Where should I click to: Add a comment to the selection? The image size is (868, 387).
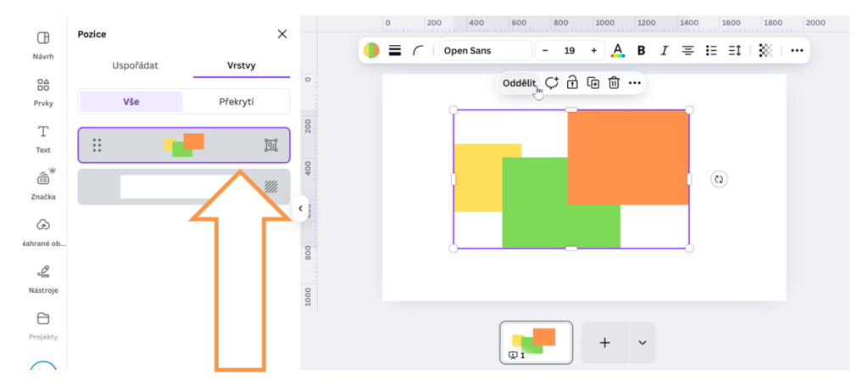click(x=552, y=83)
